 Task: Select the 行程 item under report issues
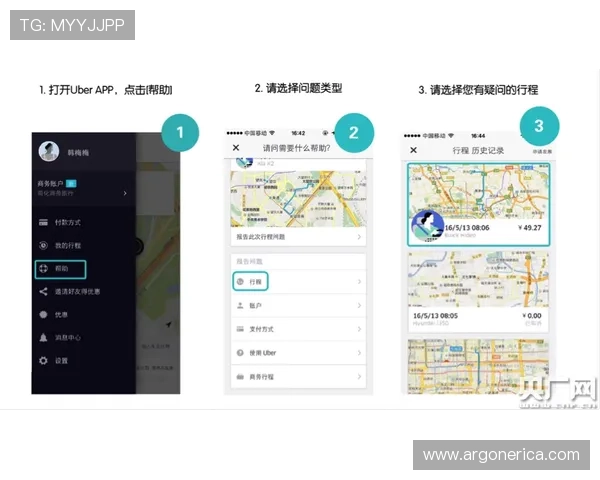(252, 282)
